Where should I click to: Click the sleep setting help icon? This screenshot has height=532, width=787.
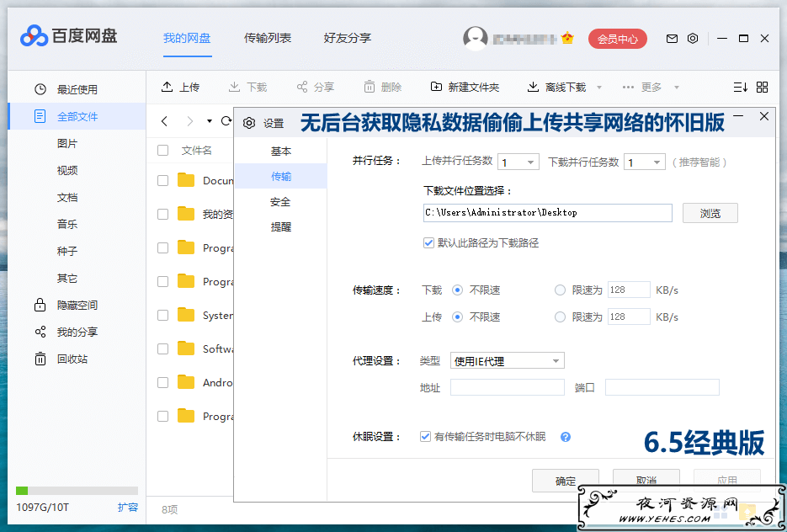[566, 437]
